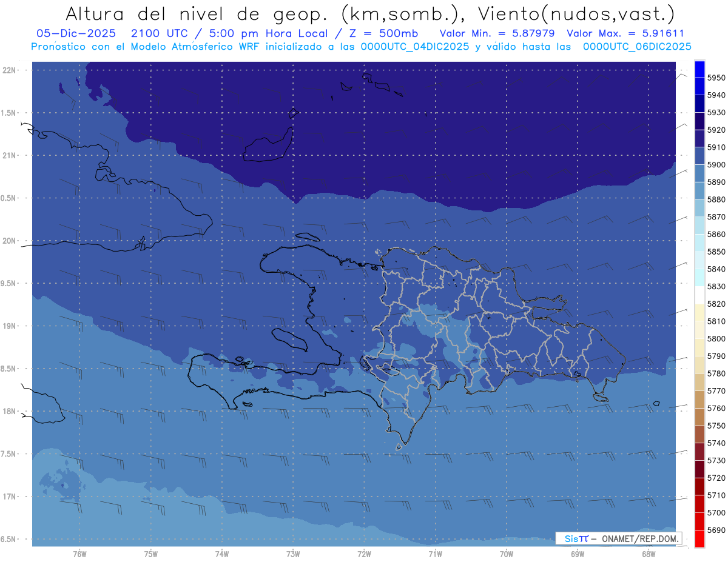Viewport: 728px width, 562px height.
Task: Click the '20N' latitude label
Action: click(8, 241)
